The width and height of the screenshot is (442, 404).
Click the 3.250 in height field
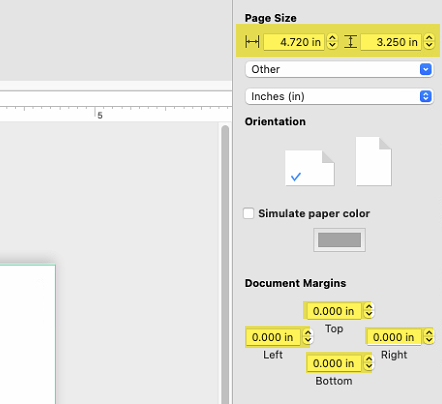391,42
